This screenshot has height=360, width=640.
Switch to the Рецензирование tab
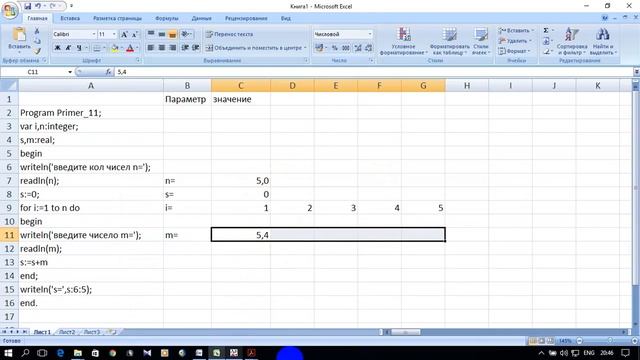[x=246, y=18]
